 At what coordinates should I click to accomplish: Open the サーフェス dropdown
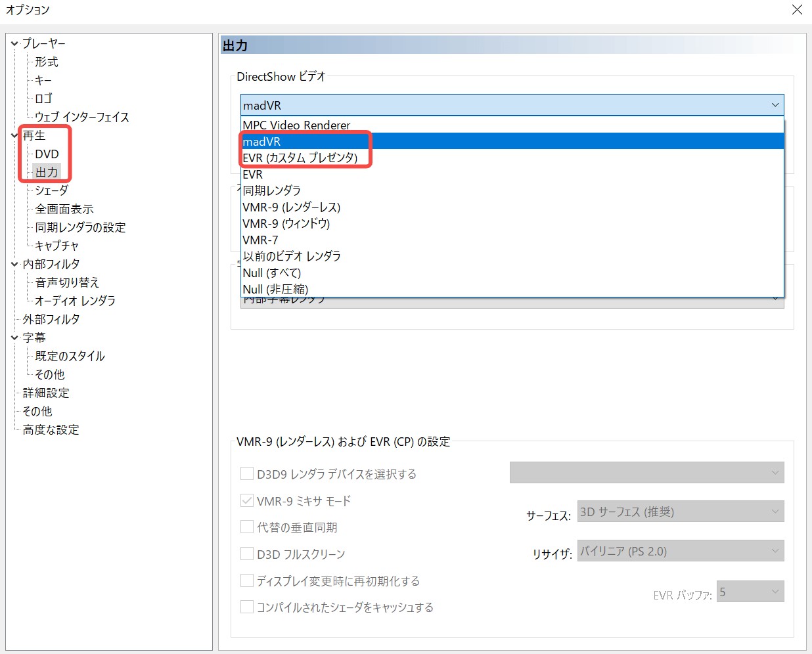[x=681, y=512]
